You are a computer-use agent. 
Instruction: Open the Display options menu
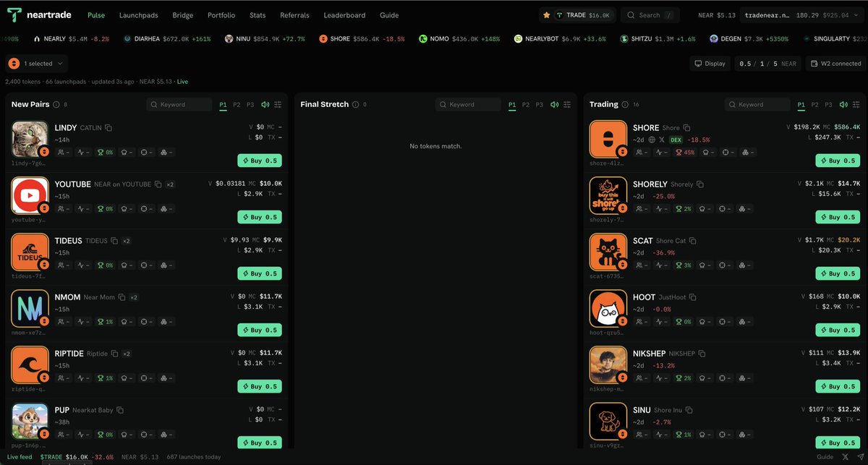pyautogui.click(x=710, y=64)
